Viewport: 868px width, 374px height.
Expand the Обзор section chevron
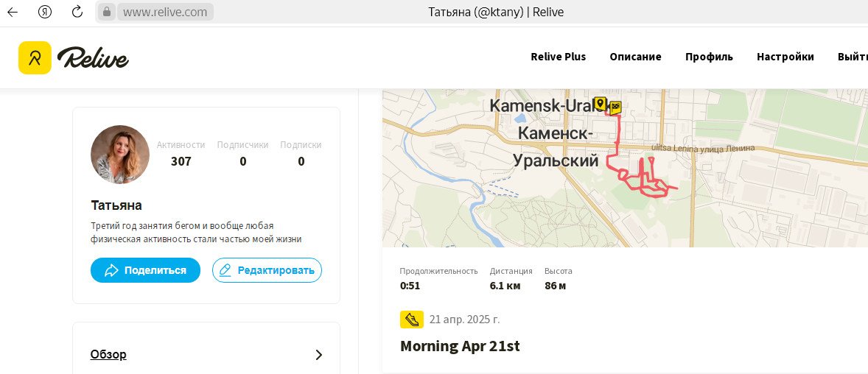[x=319, y=355]
